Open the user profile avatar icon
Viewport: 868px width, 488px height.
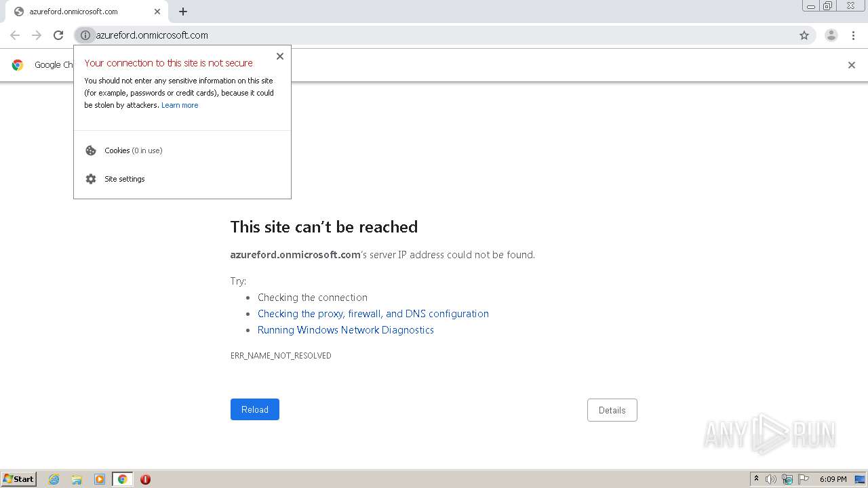(x=831, y=35)
